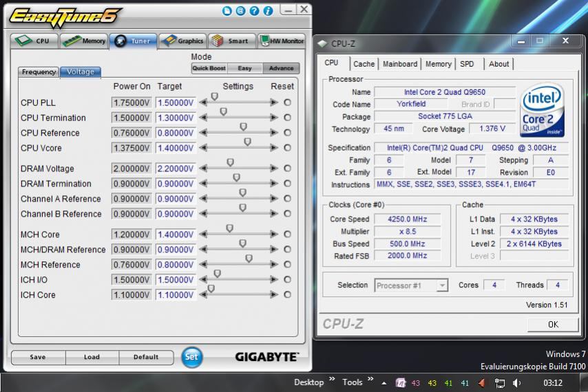
Task: Click OK in the CPU-Z window
Action: coord(553,325)
